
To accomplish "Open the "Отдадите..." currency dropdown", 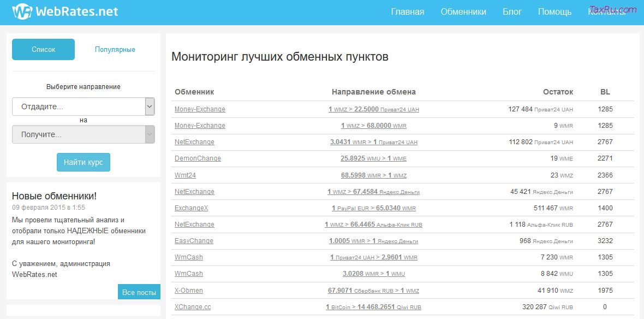I will [x=76, y=106].
